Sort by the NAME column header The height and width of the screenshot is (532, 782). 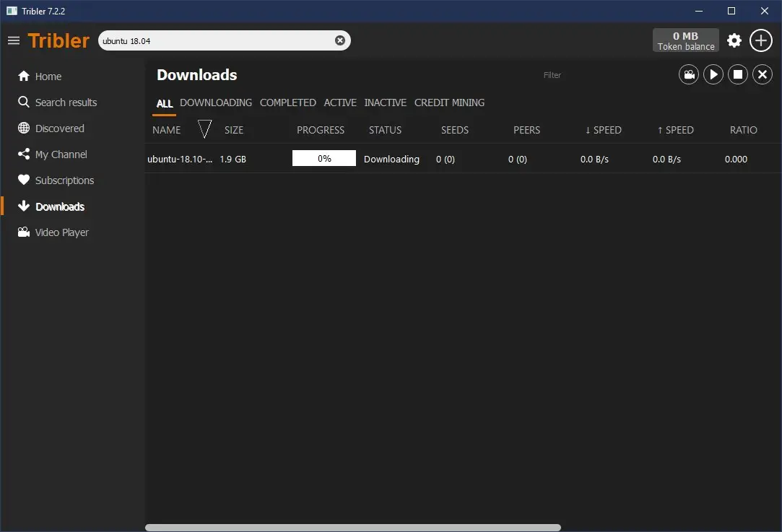click(167, 130)
